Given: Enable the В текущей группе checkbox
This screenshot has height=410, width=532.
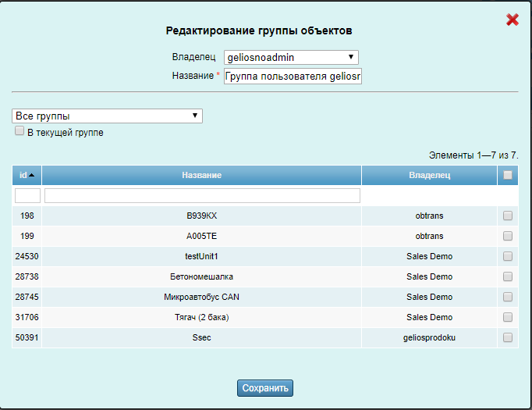Looking at the screenshot, I should point(20,132).
